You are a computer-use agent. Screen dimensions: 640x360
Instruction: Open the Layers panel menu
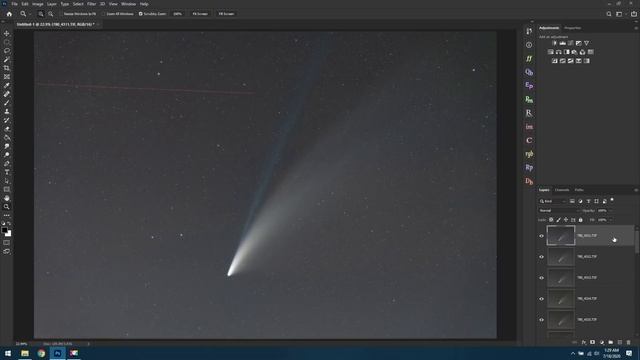pyautogui.click(x=636, y=190)
